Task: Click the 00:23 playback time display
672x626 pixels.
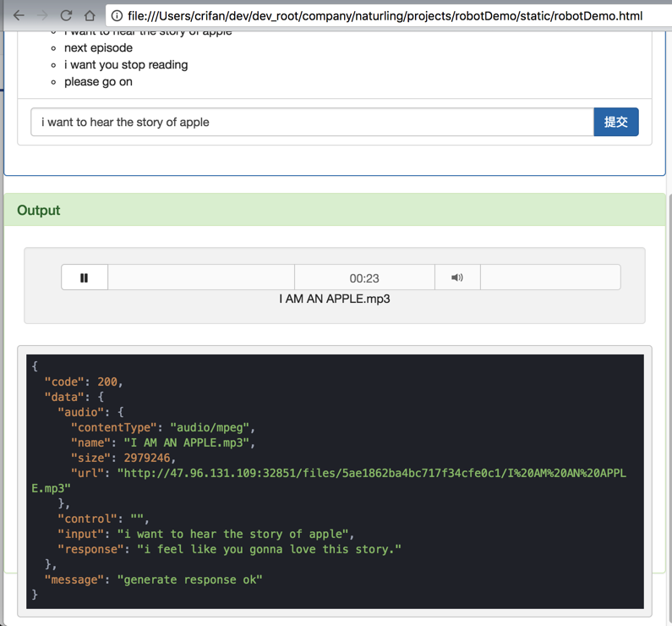Action: [x=364, y=278]
